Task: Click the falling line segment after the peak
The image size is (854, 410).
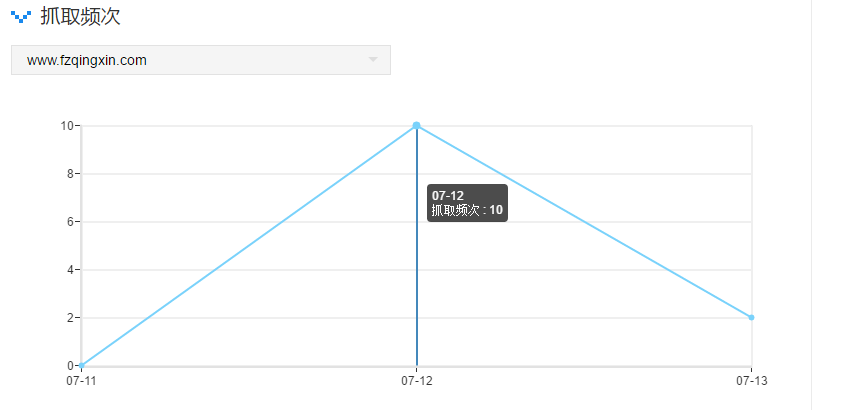Action: click(x=584, y=222)
